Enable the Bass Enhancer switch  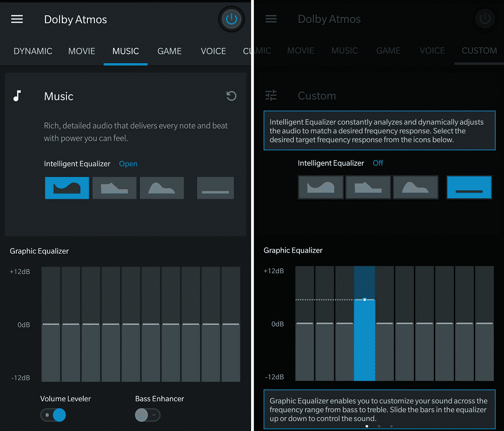click(147, 415)
